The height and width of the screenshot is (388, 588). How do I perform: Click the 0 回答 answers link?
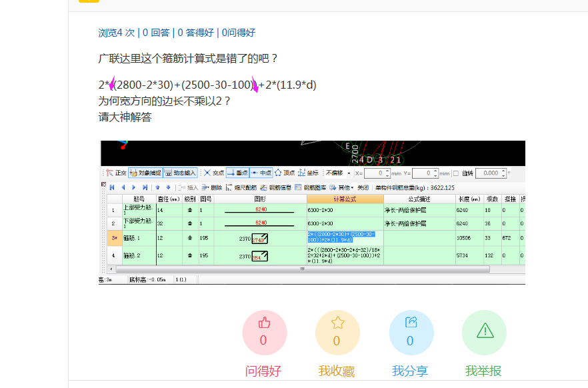click(156, 33)
